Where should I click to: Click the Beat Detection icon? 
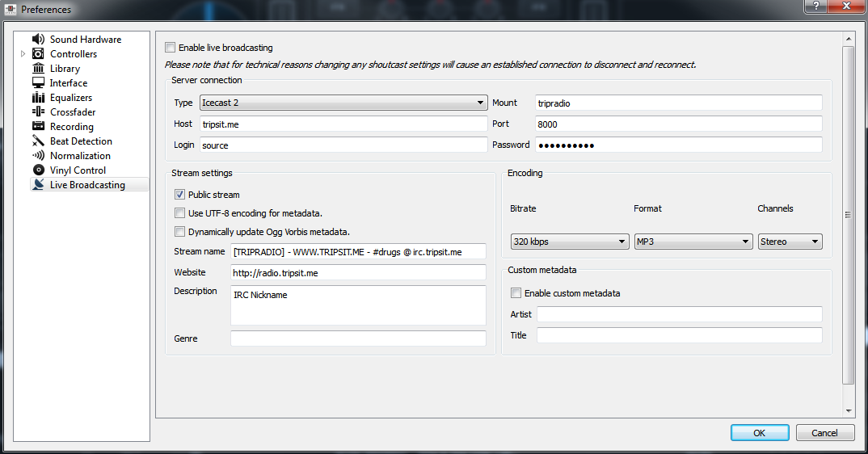(x=38, y=141)
